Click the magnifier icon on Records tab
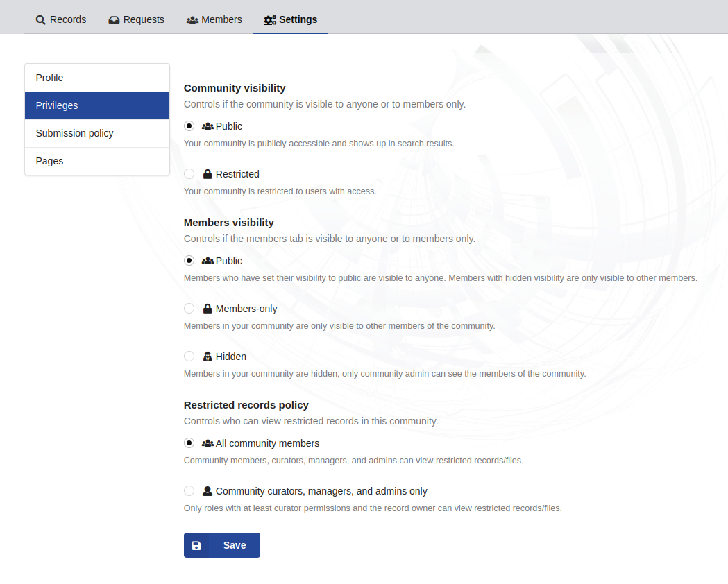The height and width of the screenshot is (584, 728). pos(41,20)
